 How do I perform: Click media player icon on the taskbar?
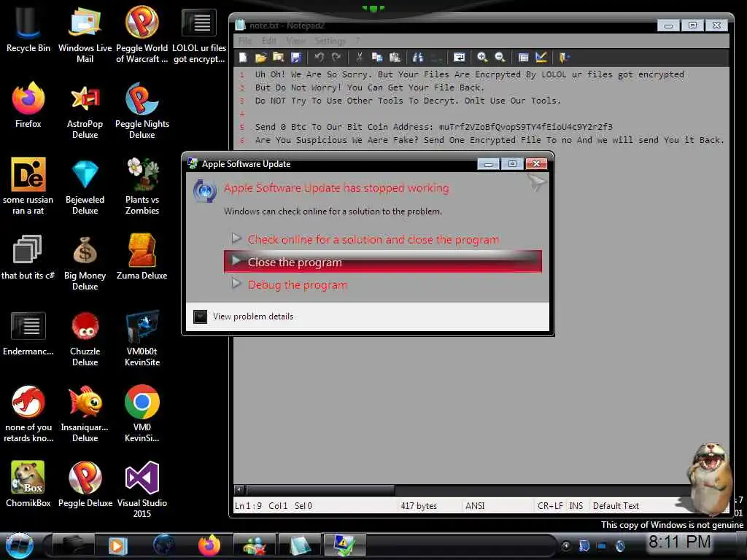point(117,545)
